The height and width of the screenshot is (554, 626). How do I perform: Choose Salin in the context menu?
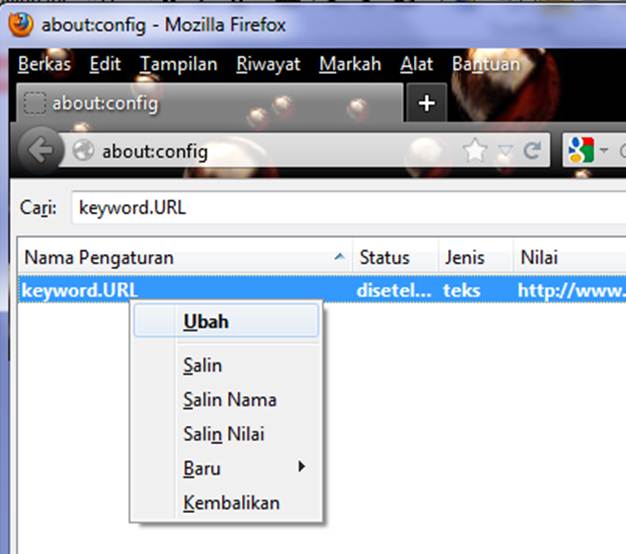tap(226, 365)
